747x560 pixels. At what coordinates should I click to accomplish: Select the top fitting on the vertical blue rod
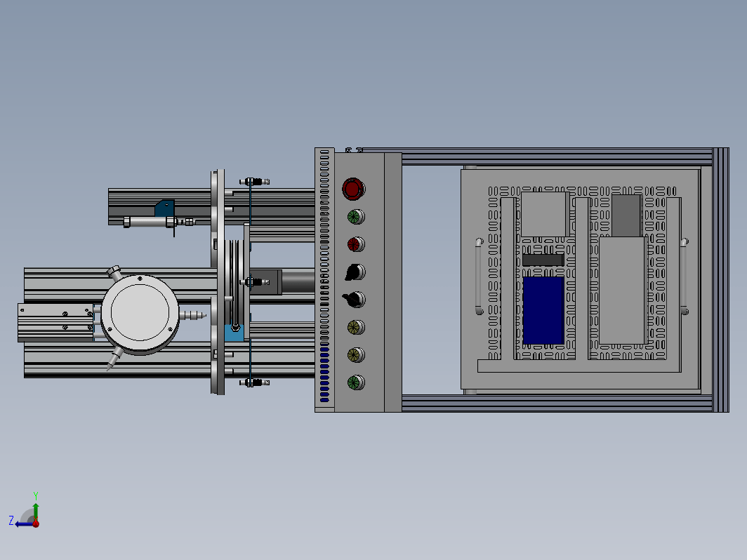[x=254, y=182]
